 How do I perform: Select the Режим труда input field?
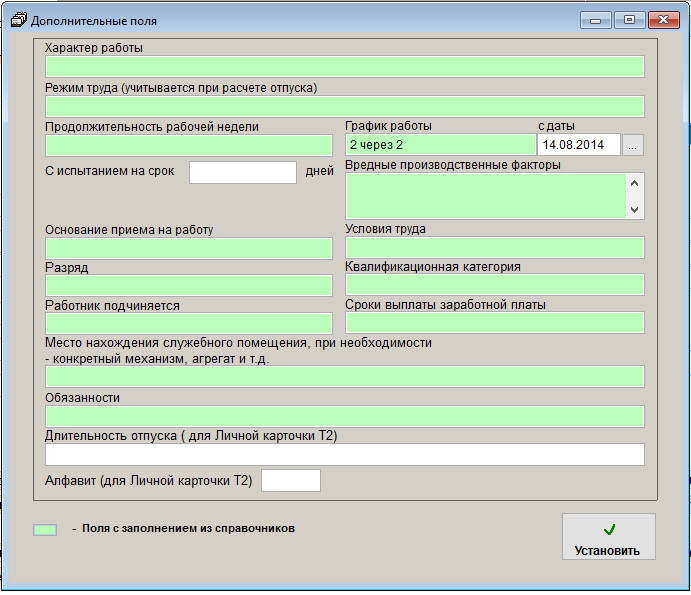[x=344, y=107]
